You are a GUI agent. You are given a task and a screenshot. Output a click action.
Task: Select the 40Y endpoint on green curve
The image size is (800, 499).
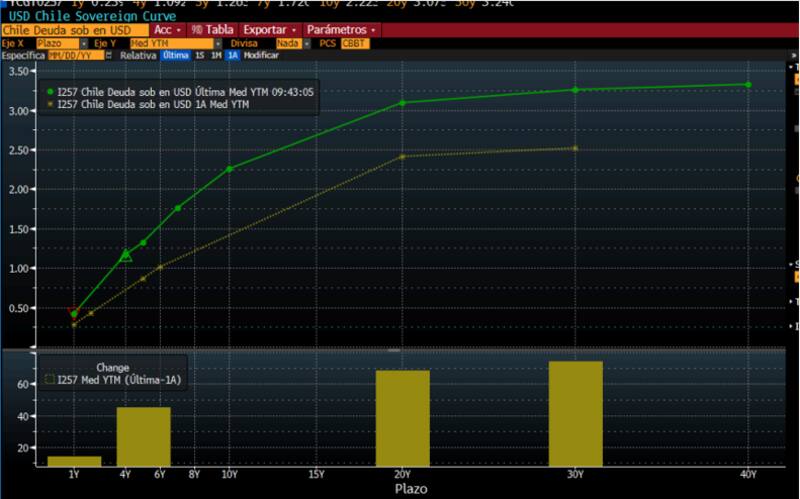point(748,84)
